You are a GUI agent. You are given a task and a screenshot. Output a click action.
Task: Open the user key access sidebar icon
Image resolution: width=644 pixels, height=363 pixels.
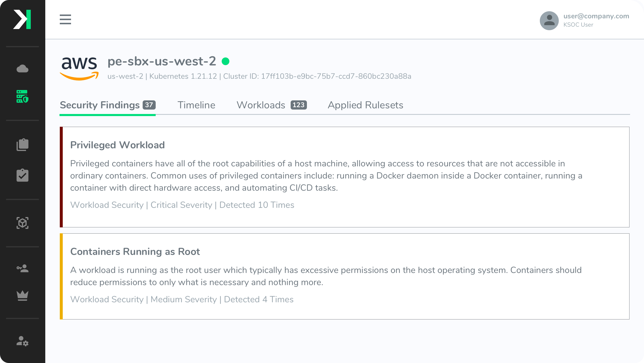(x=22, y=268)
